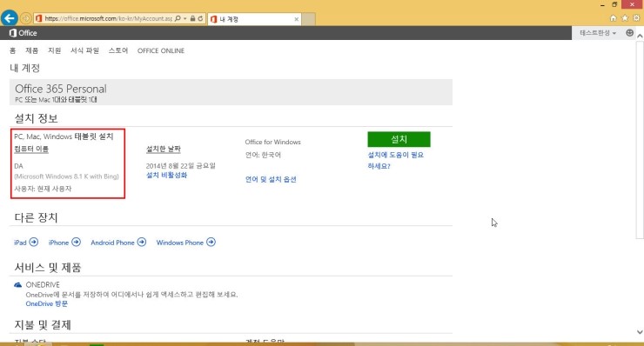Click the scrollbar up arrow
This screenshot has width=644, height=346.
[x=640, y=36]
